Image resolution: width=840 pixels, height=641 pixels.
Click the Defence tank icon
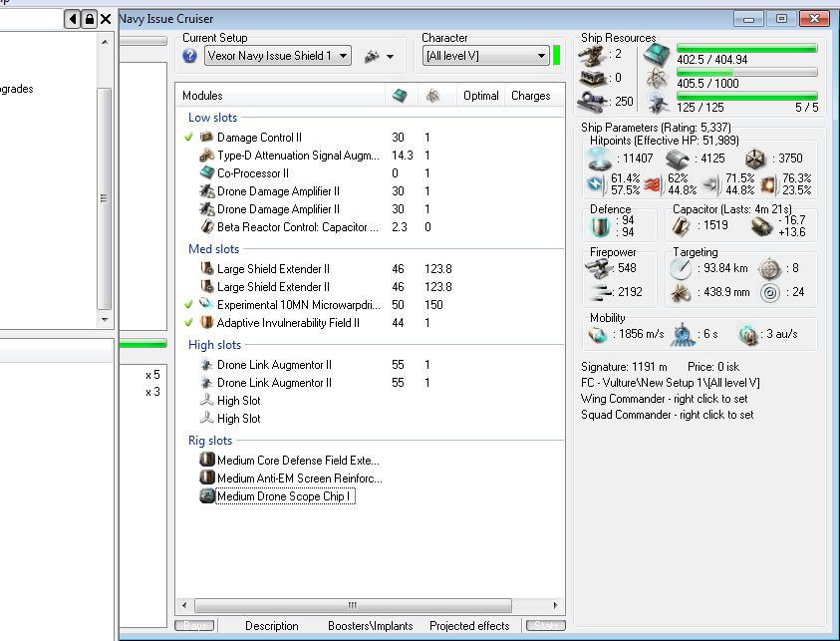600,226
